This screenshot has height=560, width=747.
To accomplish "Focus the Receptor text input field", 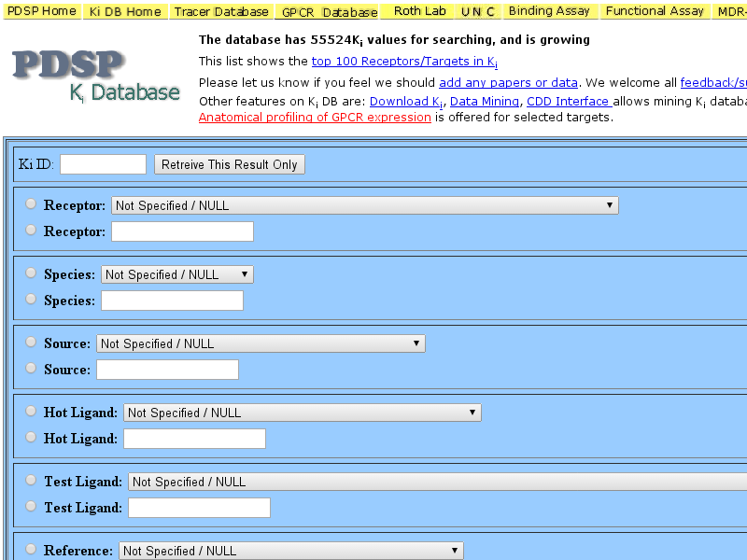I will pyautogui.click(x=182, y=231).
